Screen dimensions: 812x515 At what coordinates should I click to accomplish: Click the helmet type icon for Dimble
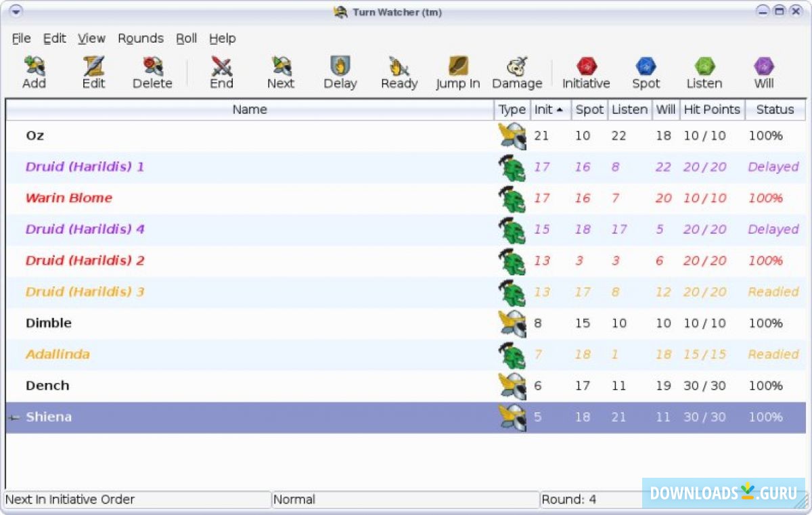click(512, 323)
